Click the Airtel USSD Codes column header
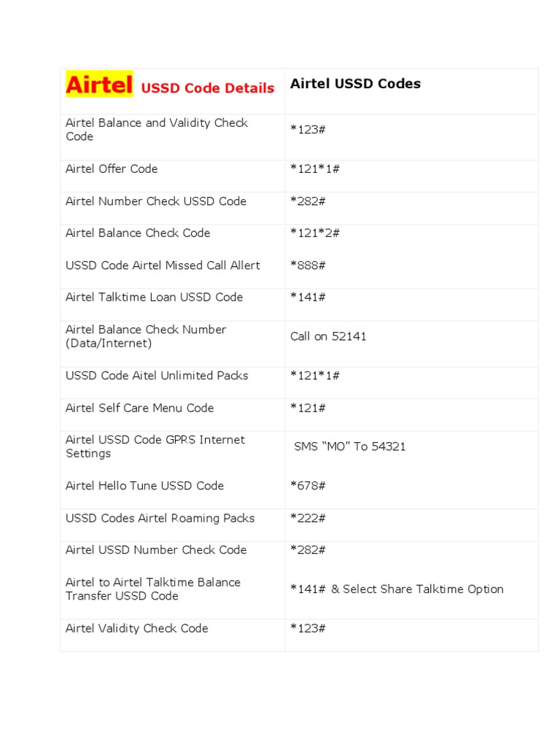 (355, 84)
